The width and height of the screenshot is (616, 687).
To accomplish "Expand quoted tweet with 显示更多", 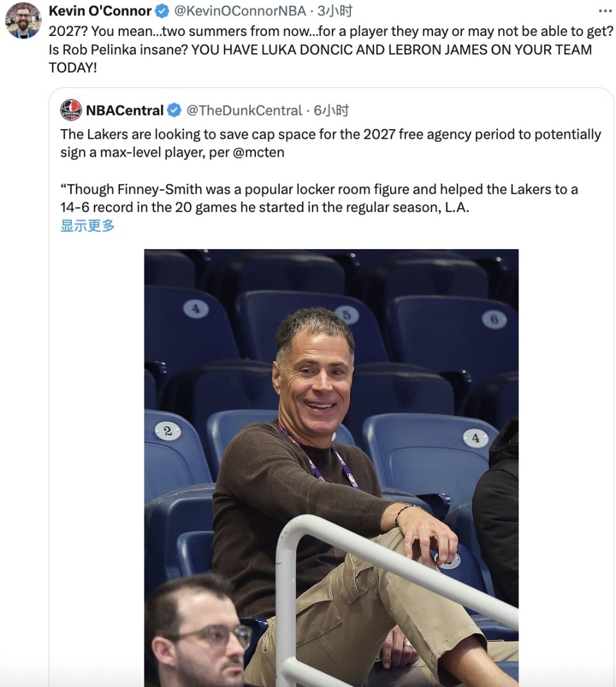I will 87,225.
